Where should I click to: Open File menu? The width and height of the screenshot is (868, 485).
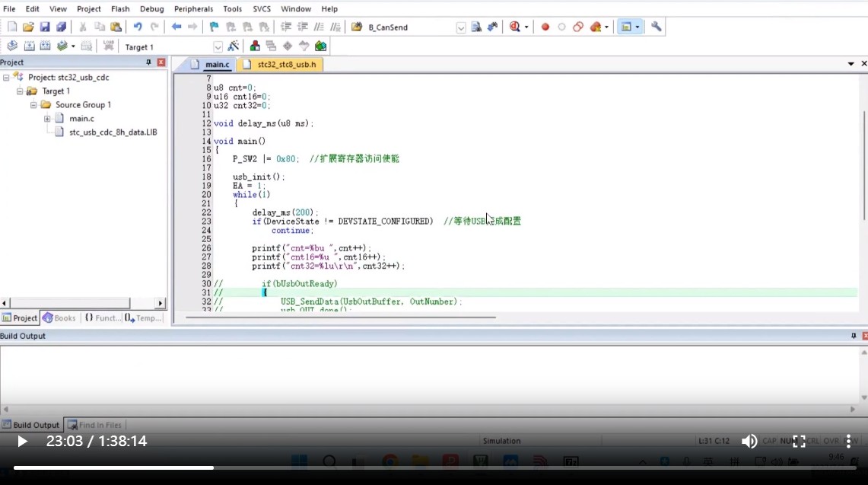[9, 9]
